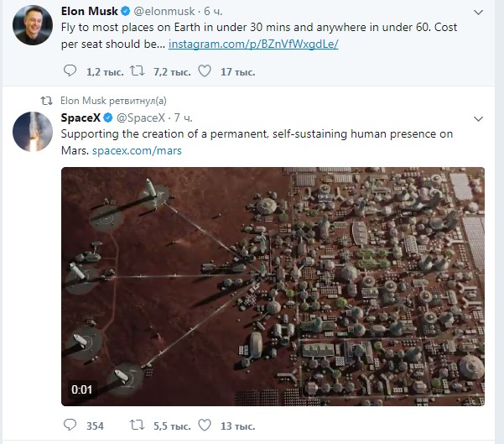This screenshot has width=504, height=444.
Task: Click the verified badge beside Elon Musk
Action: 125,11
